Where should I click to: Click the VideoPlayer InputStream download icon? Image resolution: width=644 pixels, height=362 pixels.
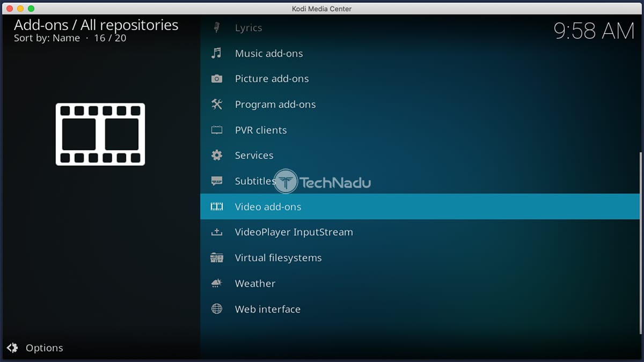point(217,232)
